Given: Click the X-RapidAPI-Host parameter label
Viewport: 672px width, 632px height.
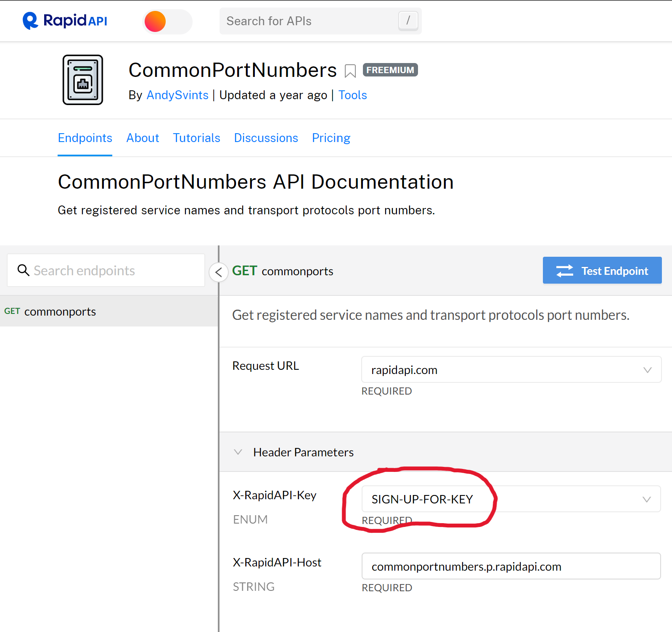Looking at the screenshot, I should 277,562.
